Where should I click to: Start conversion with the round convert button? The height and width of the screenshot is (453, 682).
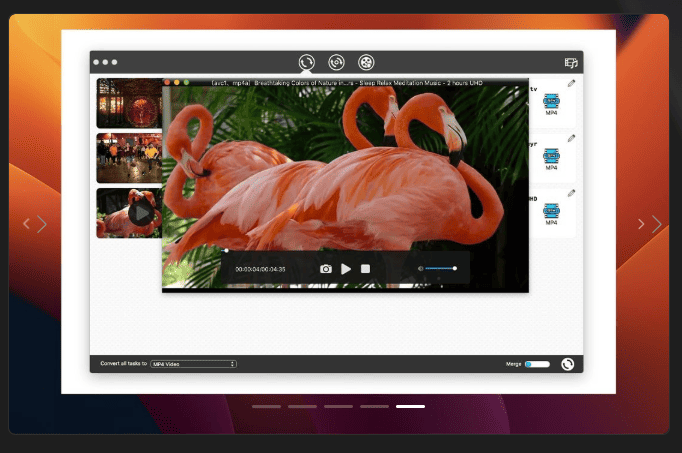tap(567, 364)
